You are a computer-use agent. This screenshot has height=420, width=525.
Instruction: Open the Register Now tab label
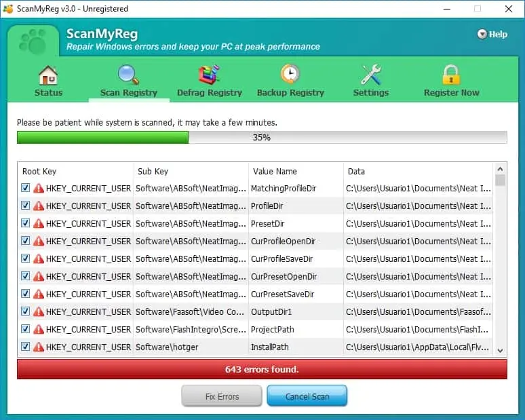point(451,92)
